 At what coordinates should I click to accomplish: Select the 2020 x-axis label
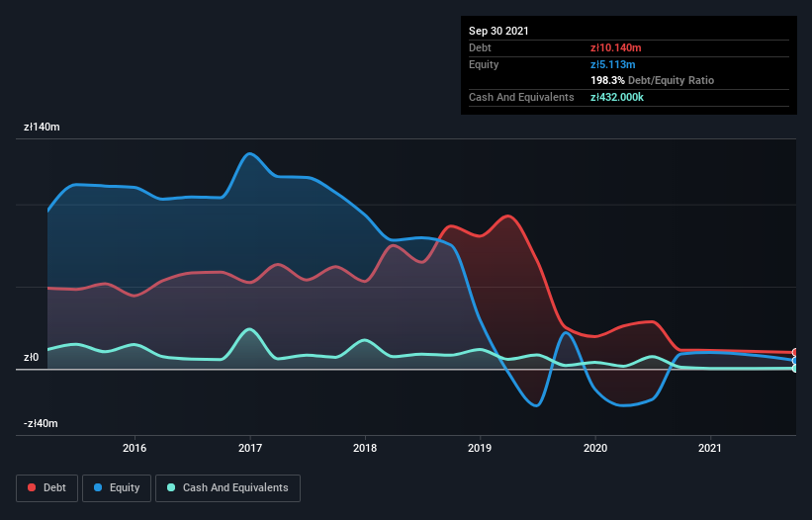tap(595, 448)
